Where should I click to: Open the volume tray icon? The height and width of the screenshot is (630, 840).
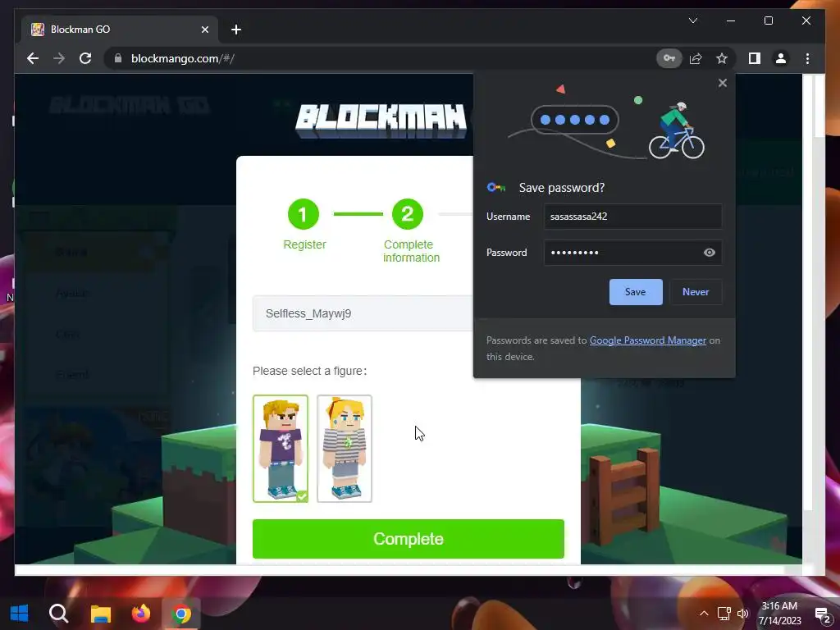click(x=742, y=614)
